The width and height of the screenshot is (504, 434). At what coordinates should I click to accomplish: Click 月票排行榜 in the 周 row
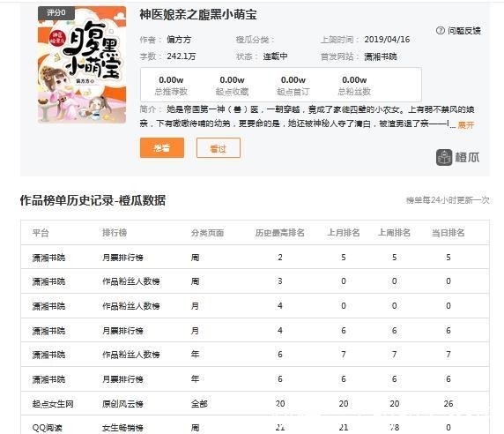tap(122, 258)
